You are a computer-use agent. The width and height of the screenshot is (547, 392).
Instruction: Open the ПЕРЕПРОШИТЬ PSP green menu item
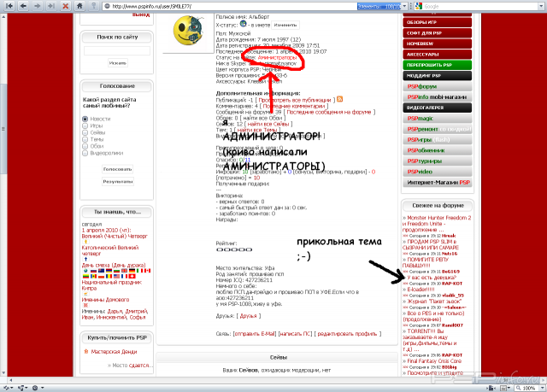(x=429, y=64)
